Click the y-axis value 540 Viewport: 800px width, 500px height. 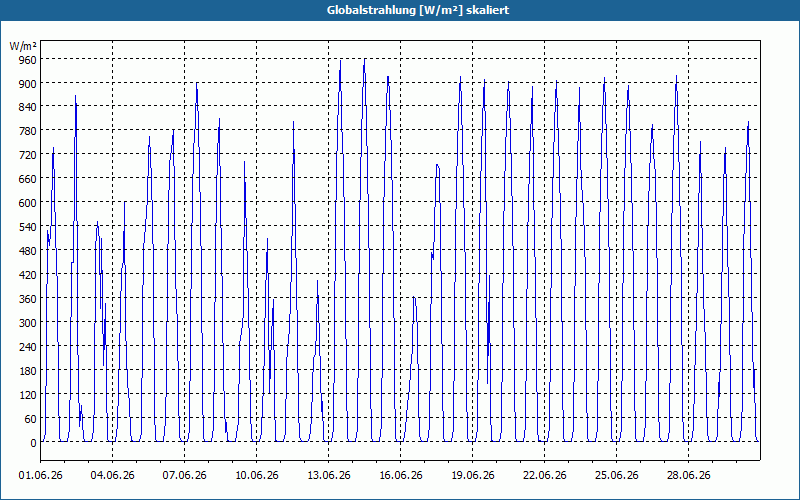click(x=28, y=227)
